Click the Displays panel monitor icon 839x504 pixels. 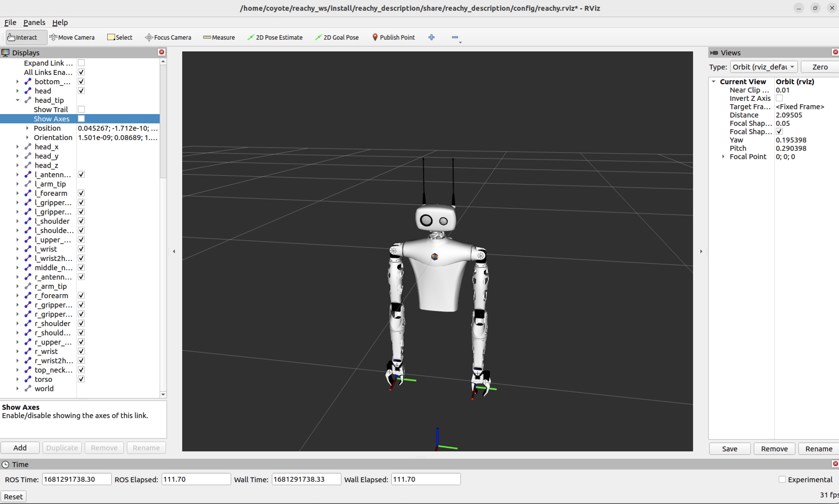point(5,53)
